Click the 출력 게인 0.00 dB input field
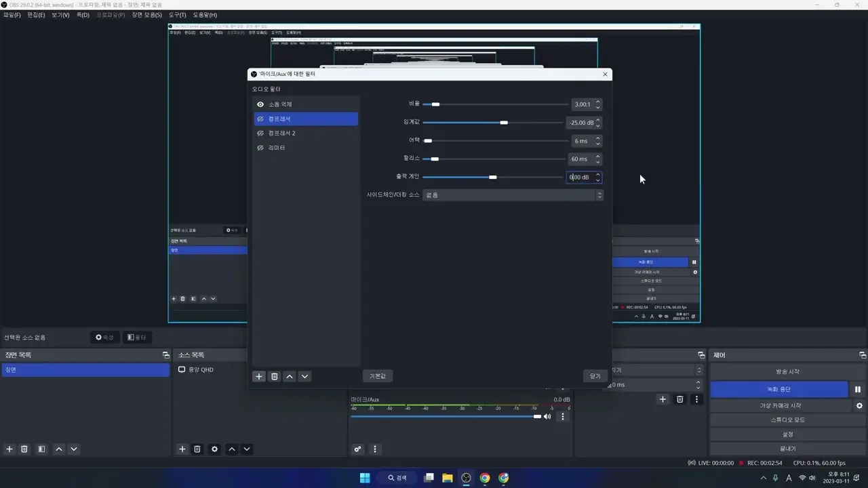The height and width of the screenshot is (488, 868). tap(580, 177)
